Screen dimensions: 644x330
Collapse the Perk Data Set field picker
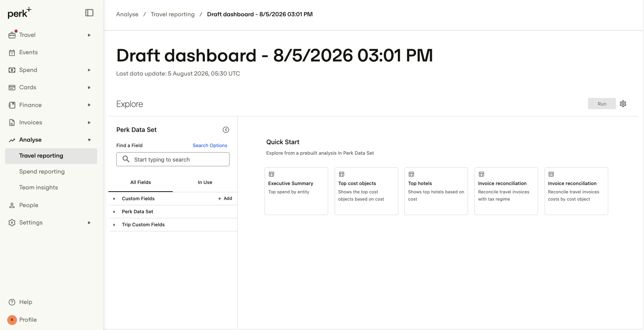click(226, 130)
